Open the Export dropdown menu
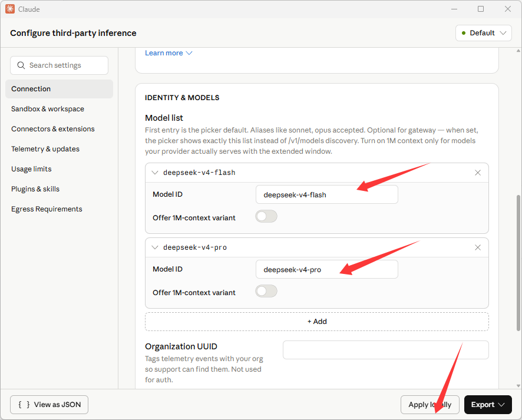This screenshot has height=420, width=522. coord(488,405)
